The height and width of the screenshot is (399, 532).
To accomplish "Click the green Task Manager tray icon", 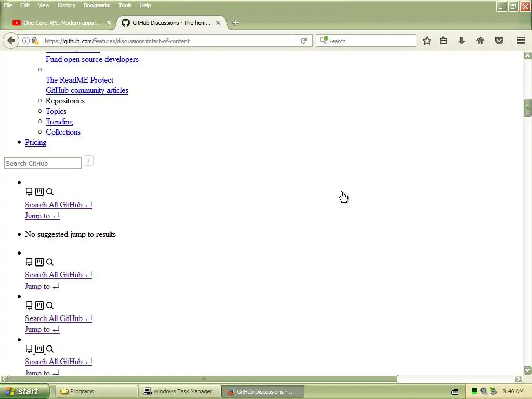I will pyautogui.click(x=474, y=391).
